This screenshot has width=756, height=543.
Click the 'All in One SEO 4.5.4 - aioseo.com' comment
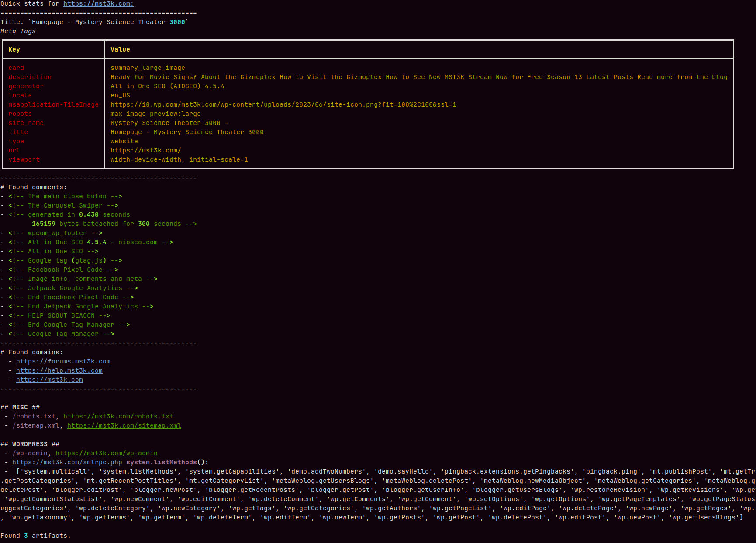click(x=91, y=242)
